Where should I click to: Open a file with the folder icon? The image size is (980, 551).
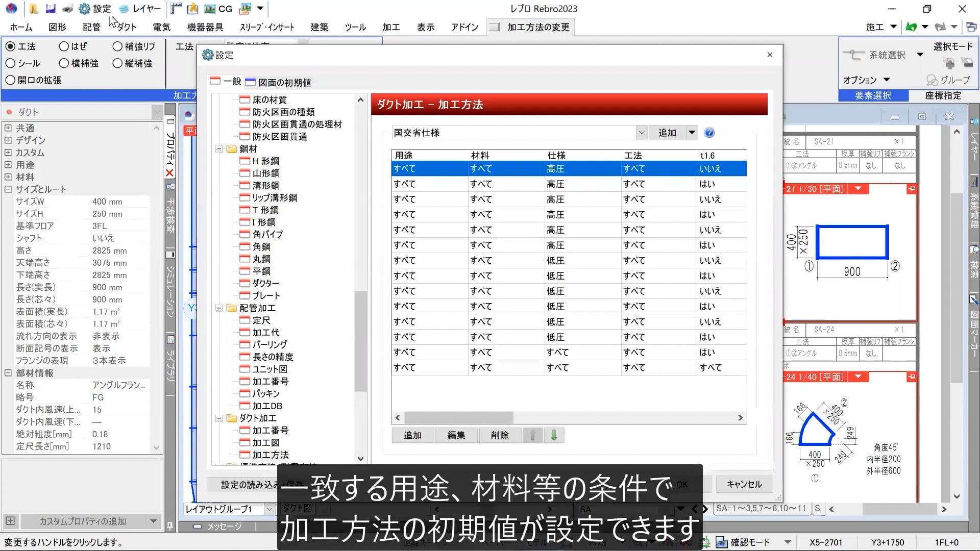[x=34, y=8]
